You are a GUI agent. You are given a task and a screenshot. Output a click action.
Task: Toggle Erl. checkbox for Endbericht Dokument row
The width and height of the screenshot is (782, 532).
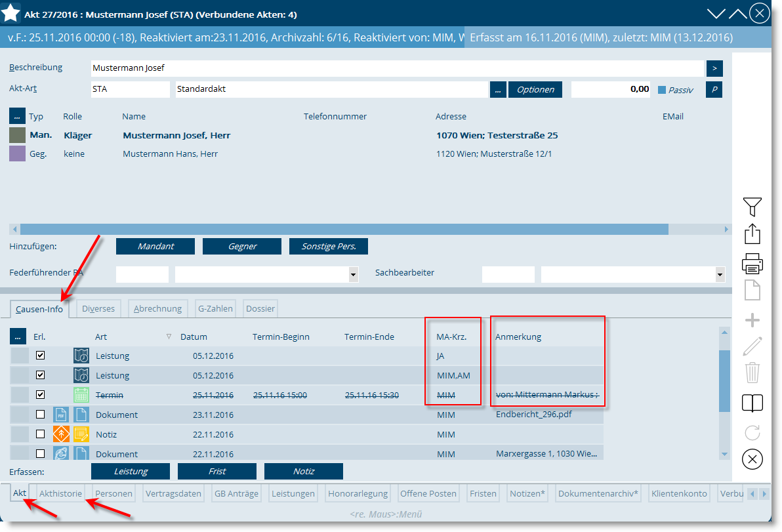click(x=41, y=415)
